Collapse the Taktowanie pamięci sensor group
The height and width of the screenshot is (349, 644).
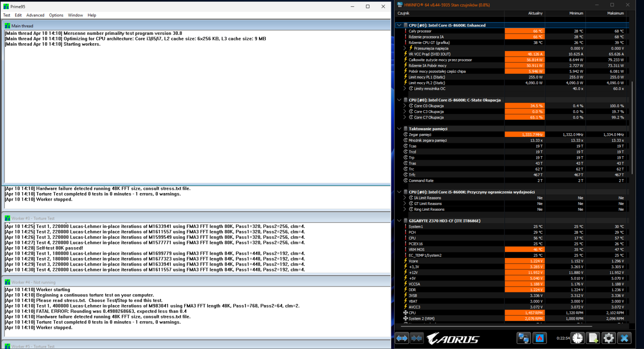click(x=399, y=129)
